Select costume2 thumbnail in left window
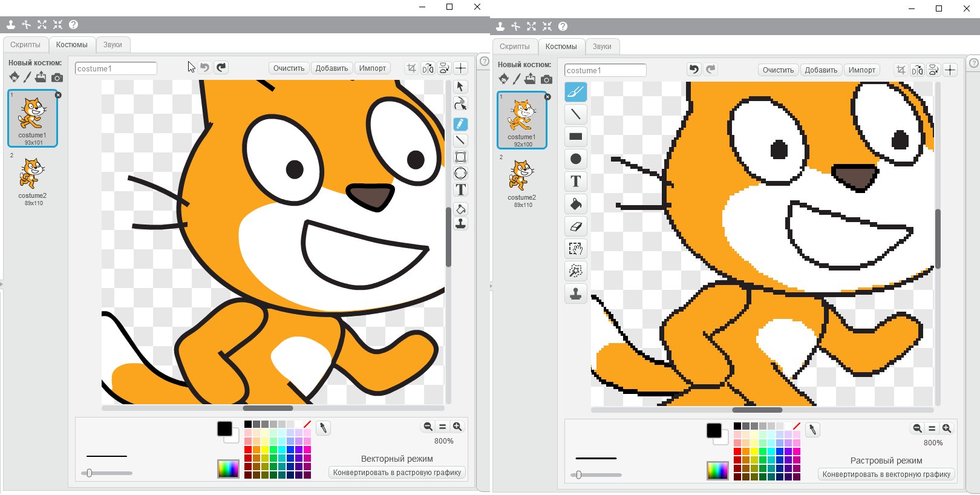The image size is (980, 495). (33, 180)
